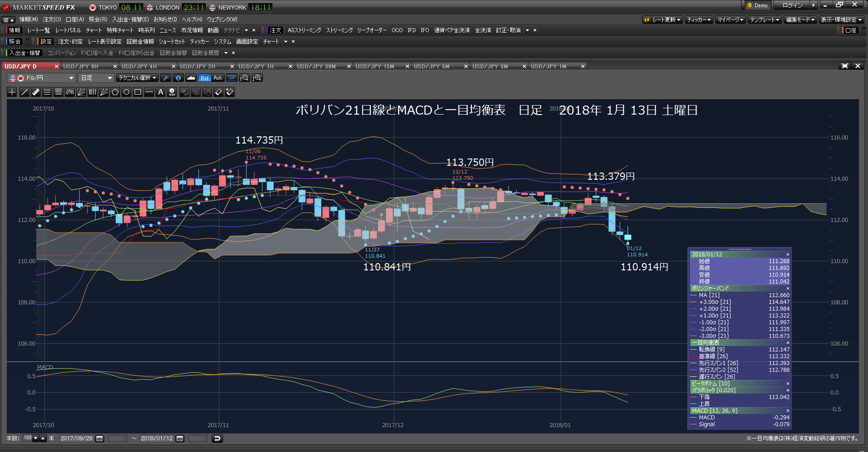Viewport: 868px width, 452px height.
Task: Click the 証拠金情報 toolbar button
Action: click(x=141, y=42)
